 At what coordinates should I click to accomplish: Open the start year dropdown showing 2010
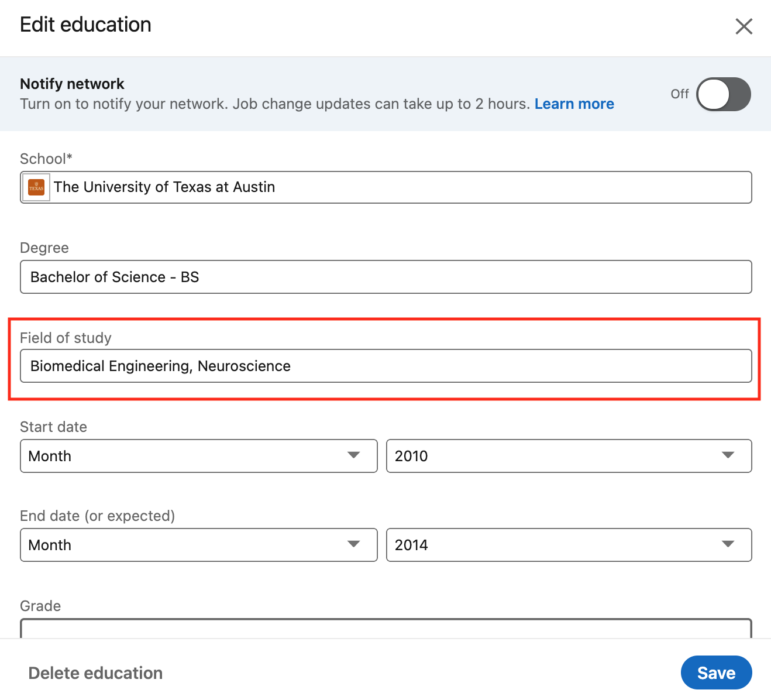569,456
